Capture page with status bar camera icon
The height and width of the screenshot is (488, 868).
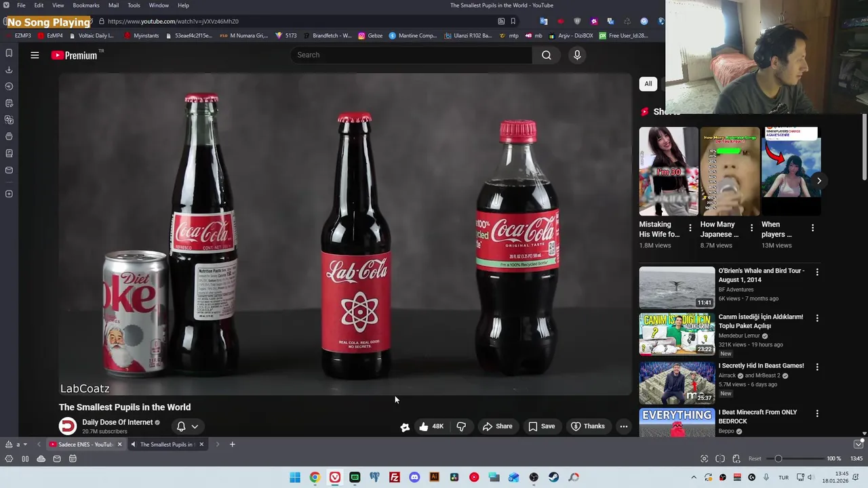[x=704, y=459]
